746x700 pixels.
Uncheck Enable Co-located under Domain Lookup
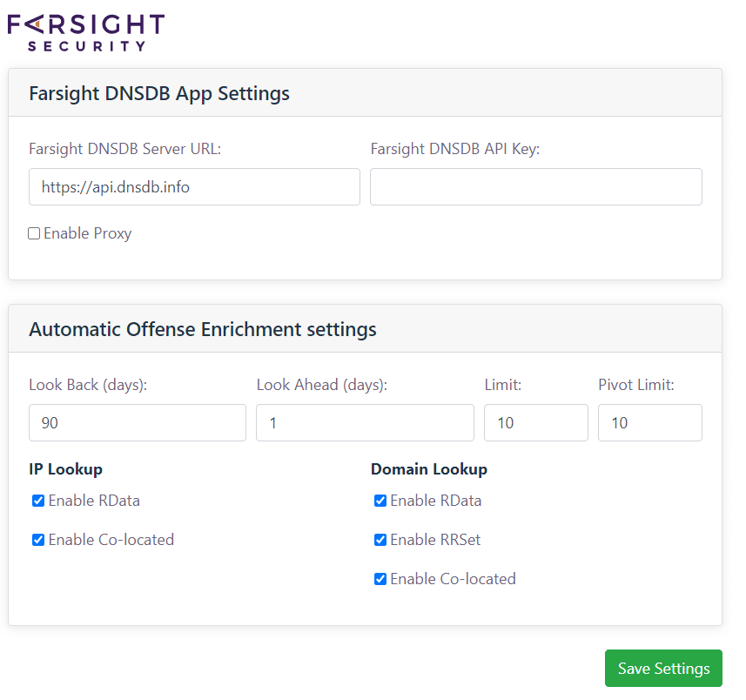tap(380, 579)
